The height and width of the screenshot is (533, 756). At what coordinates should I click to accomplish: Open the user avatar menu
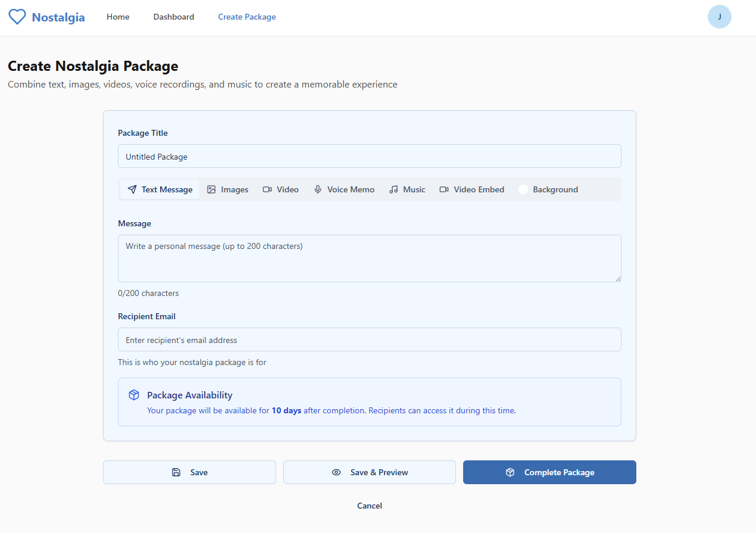click(x=719, y=17)
